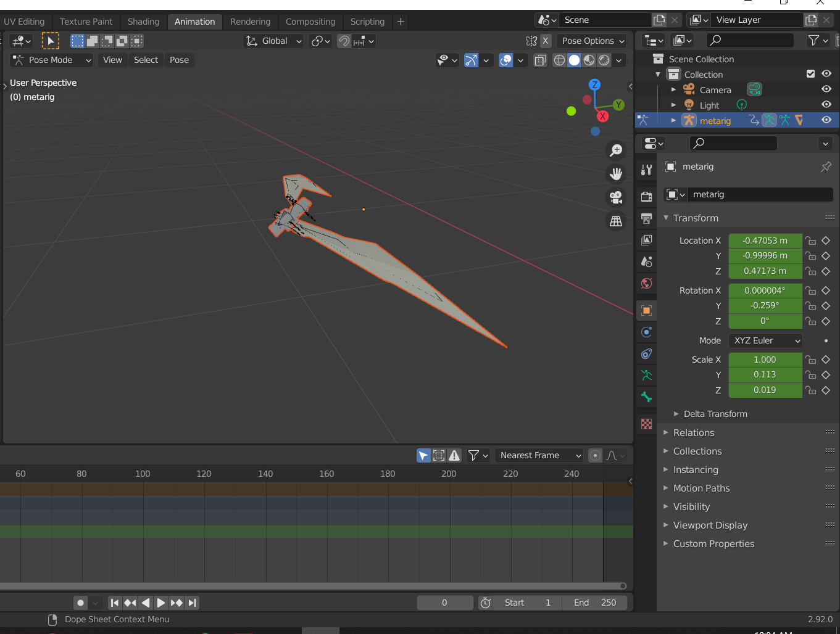This screenshot has width=840, height=634.
Task: Open the Texture properties tab
Action: click(x=646, y=424)
